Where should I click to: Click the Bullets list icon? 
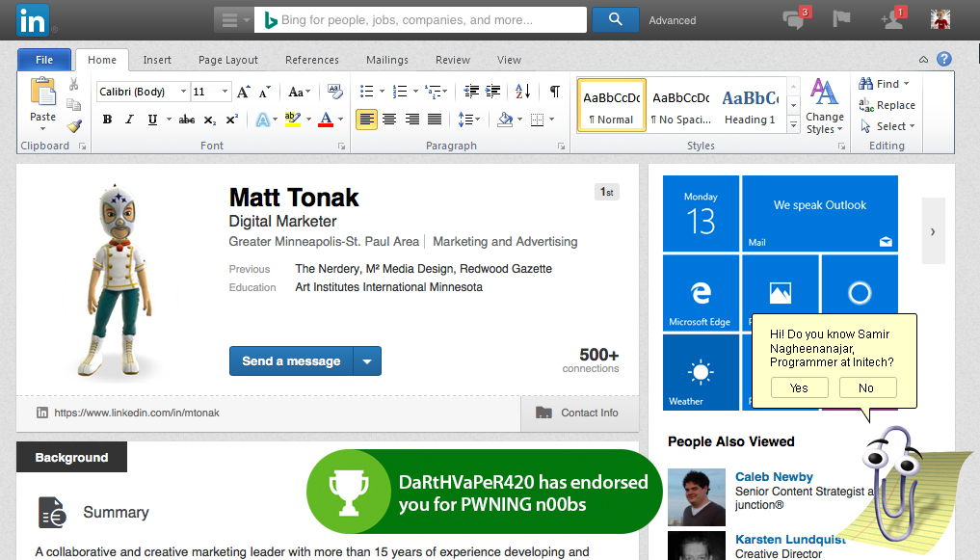[367, 92]
